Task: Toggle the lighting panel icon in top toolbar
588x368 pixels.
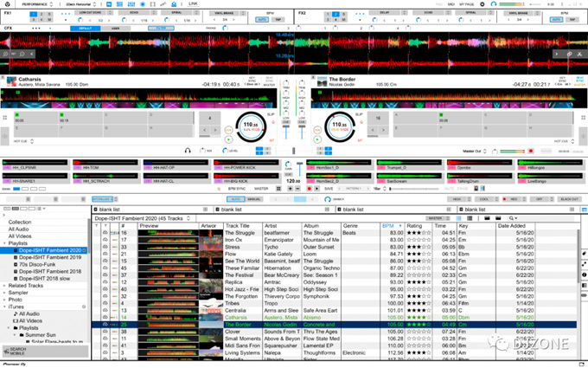Action: coord(174,4)
